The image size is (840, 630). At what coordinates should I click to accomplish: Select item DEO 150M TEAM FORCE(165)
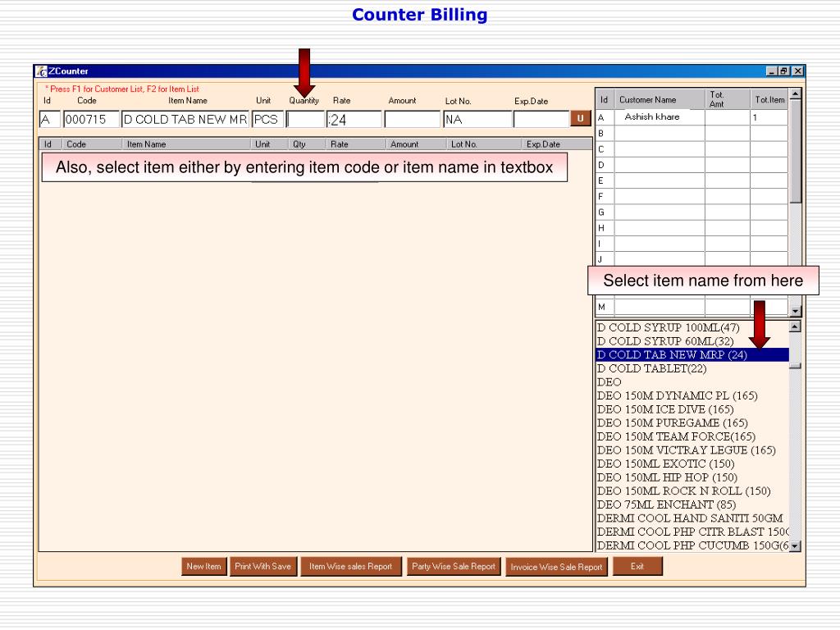pyautogui.click(x=692, y=436)
